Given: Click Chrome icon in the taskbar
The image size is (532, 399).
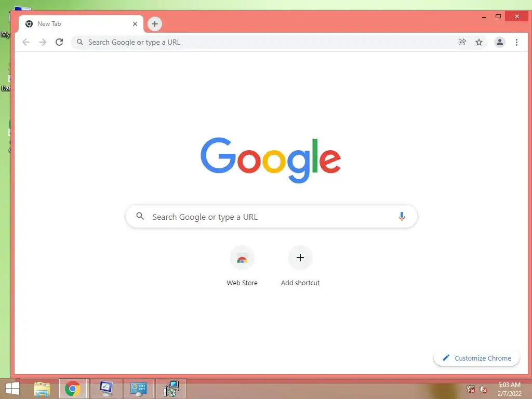Looking at the screenshot, I should coord(73,389).
